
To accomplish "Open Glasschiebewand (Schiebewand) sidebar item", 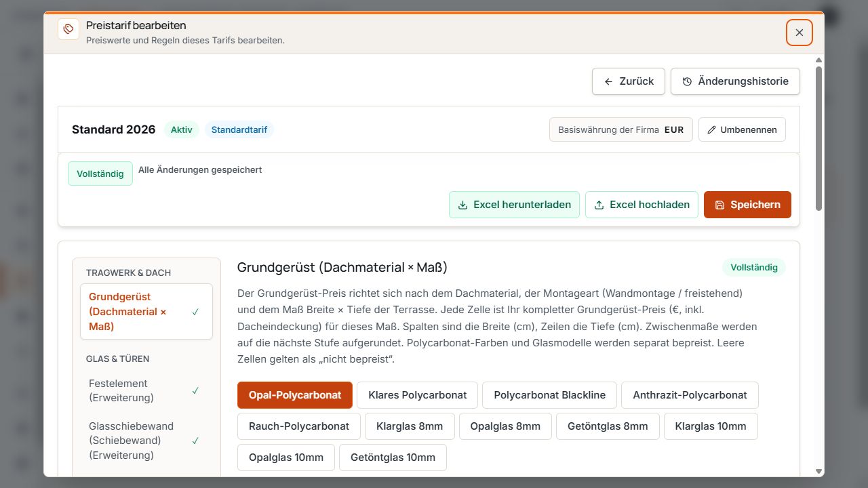I will click(x=146, y=441).
